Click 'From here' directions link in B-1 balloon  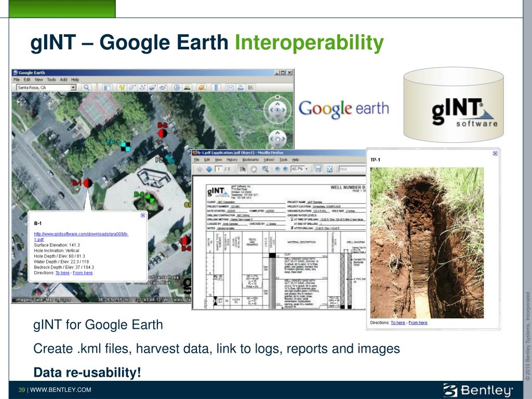tap(83, 273)
